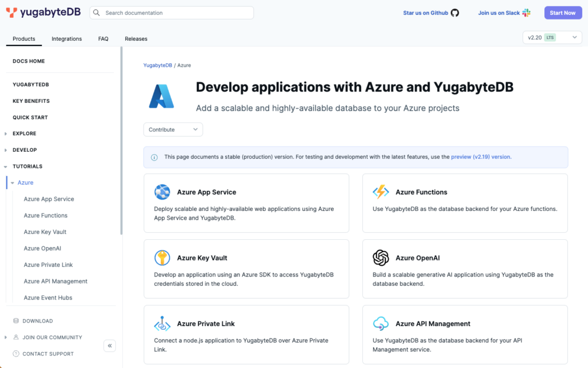Select the Azure App Service card icon

tap(163, 191)
